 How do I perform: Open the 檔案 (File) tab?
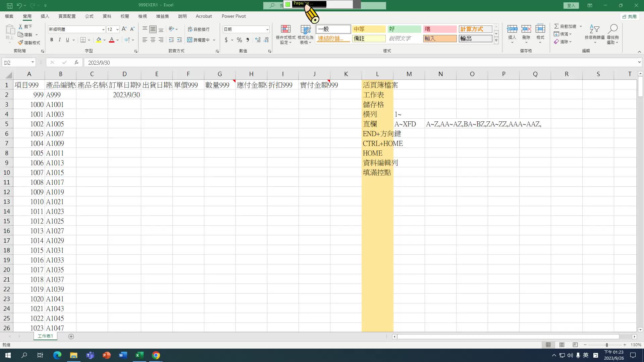point(9,16)
